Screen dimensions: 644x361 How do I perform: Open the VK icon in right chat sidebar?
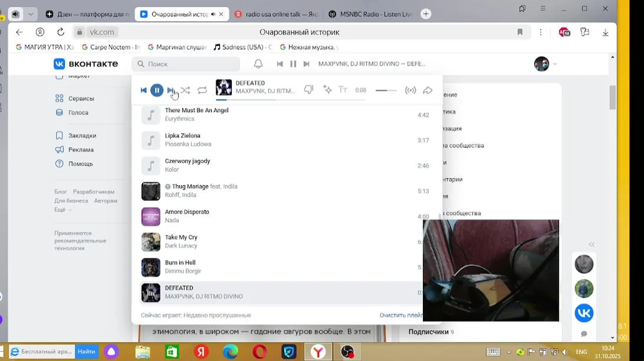(584, 313)
